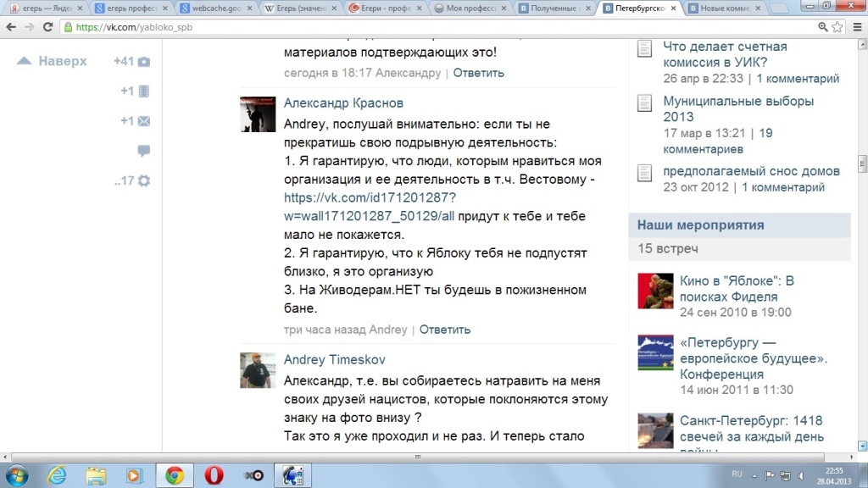The image size is (868, 488).
Task: Open Internet Explorer from the taskbar
Action: [x=57, y=474]
